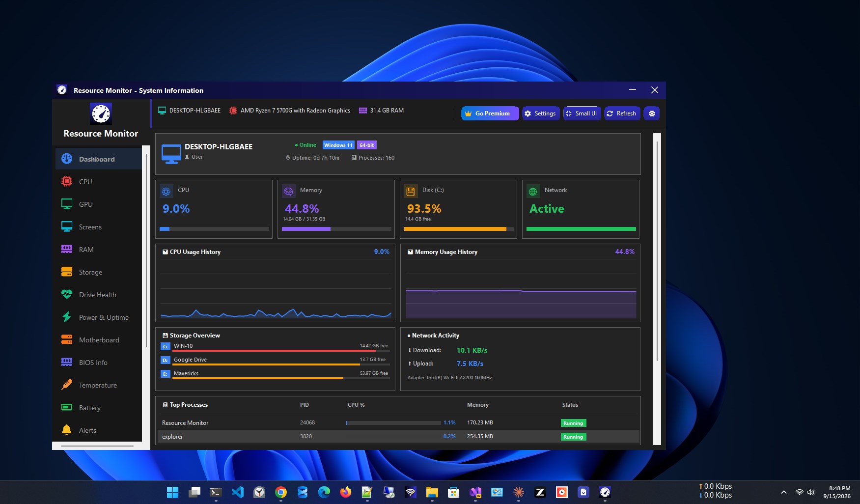
Task: Click the Screens display sidebar icon
Action: (x=67, y=226)
